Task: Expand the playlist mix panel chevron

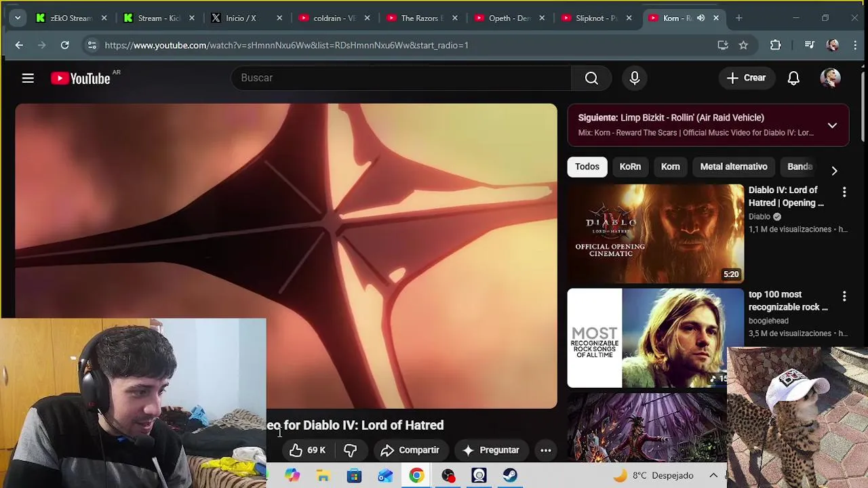Action: point(832,125)
